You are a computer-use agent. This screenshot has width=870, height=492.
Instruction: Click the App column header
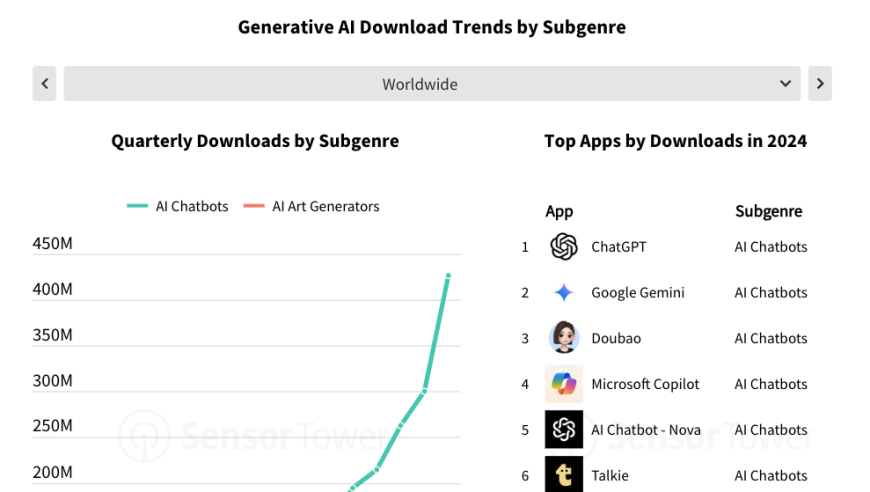[559, 211]
